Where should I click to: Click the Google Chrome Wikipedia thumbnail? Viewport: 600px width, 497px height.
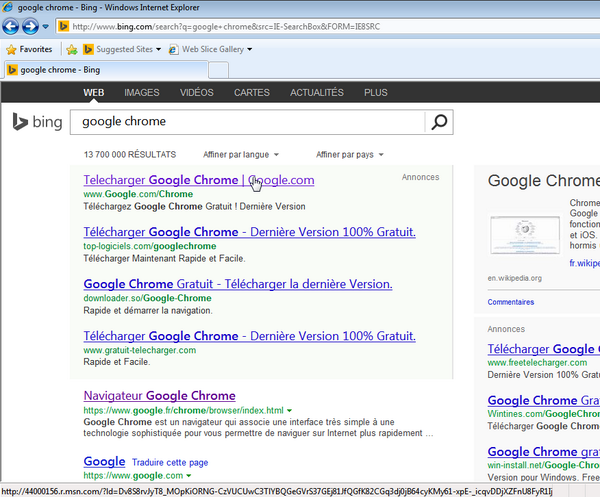(525, 234)
